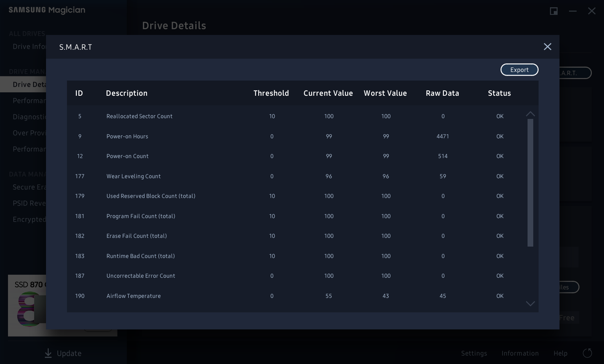This screenshot has height=364, width=604.
Task: Click the Status column header
Action: [499, 93]
